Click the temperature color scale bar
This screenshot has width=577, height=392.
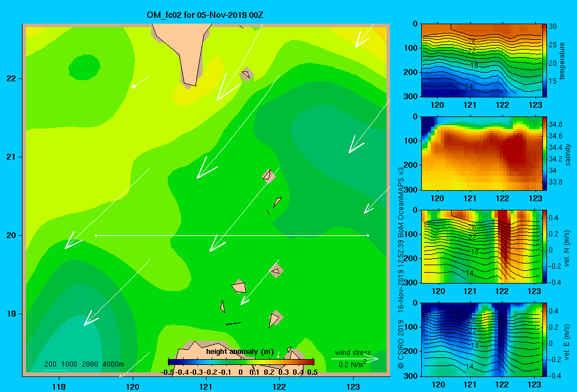click(x=544, y=61)
